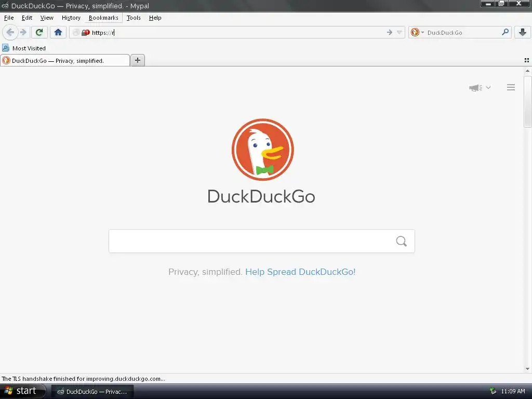
Task: Click the search bar magnifier icon
Action: point(505,32)
